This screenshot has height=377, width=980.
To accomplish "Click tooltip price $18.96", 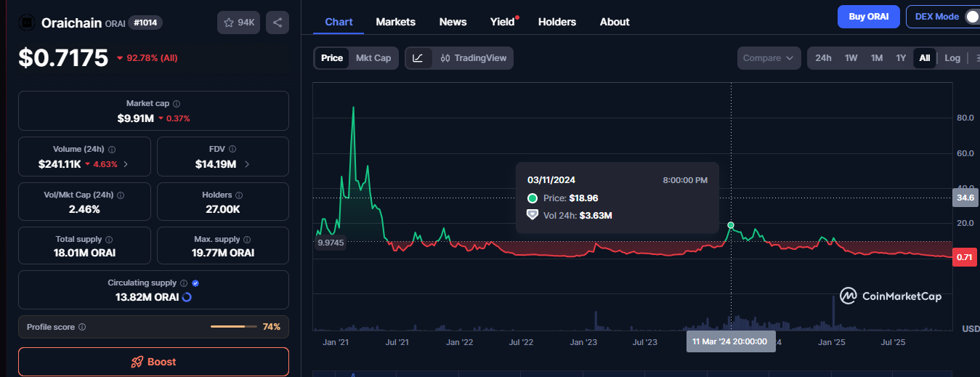I will coord(583,198).
